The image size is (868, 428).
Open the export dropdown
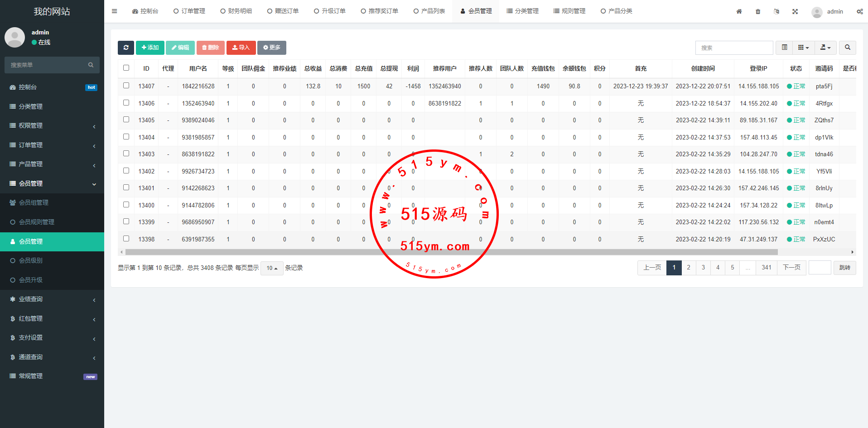[x=825, y=48]
